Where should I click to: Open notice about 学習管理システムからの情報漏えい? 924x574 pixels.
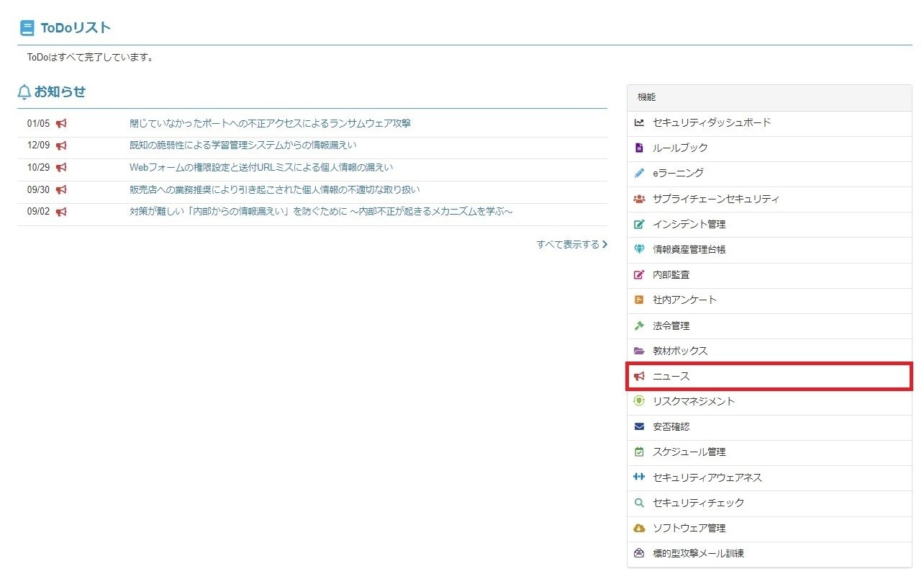pos(243,145)
